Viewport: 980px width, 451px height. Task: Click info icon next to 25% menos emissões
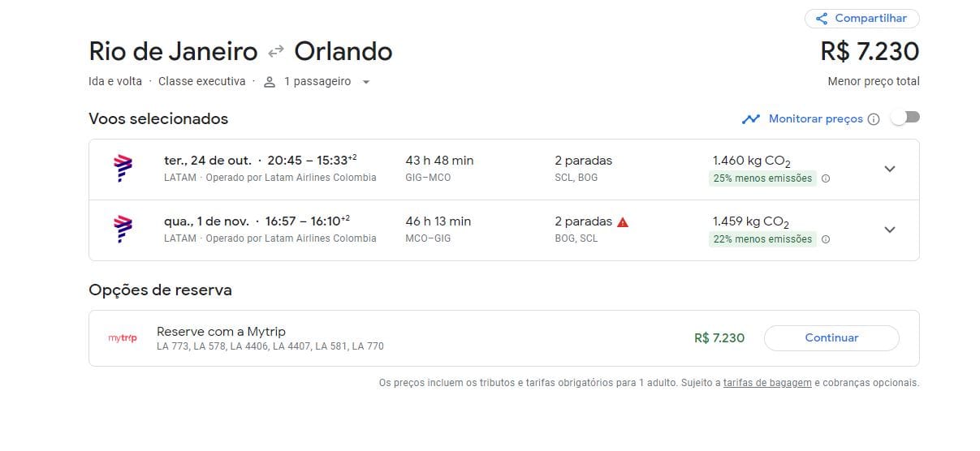[x=826, y=178]
